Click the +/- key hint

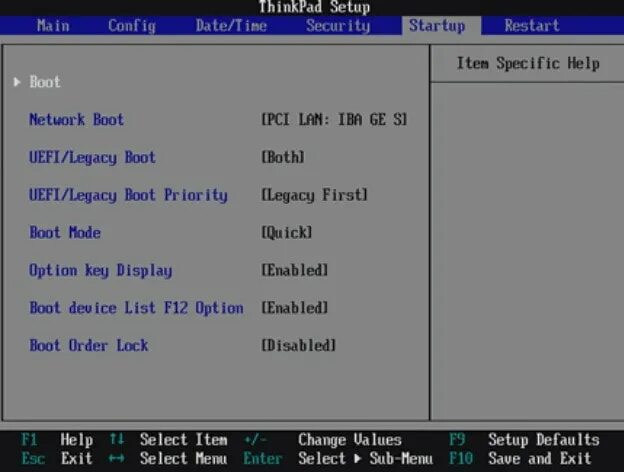coord(255,440)
